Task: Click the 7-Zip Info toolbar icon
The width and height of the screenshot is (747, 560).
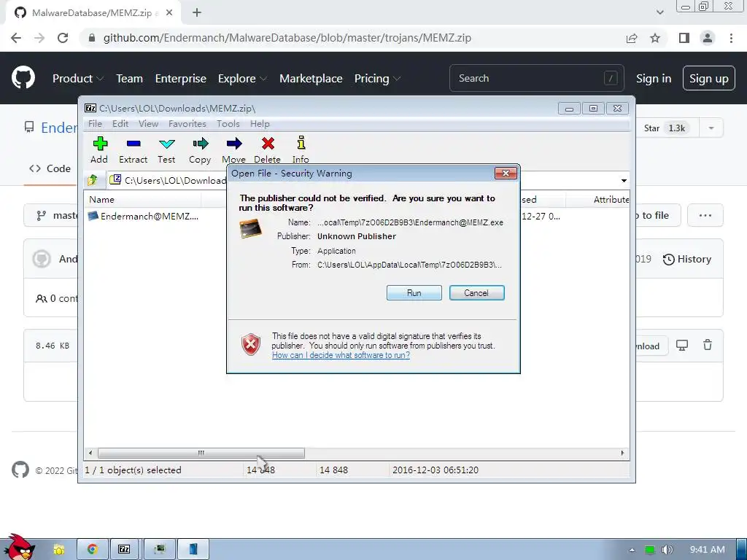Action: pos(301,150)
